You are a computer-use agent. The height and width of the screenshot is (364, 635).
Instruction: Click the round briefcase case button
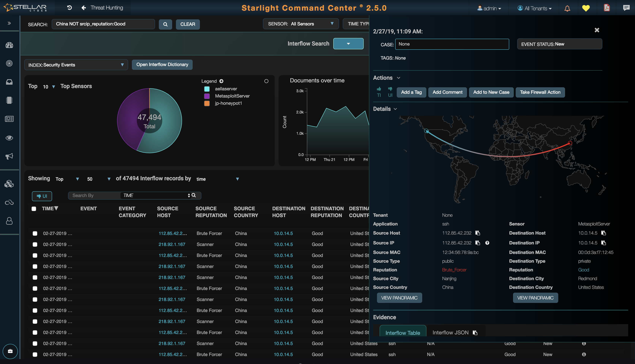10,351
